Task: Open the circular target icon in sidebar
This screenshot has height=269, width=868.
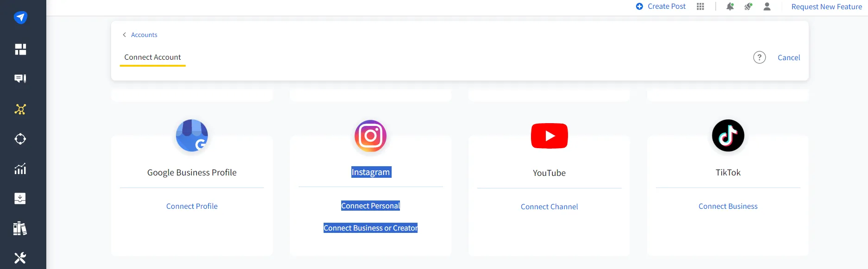Action: click(x=20, y=139)
